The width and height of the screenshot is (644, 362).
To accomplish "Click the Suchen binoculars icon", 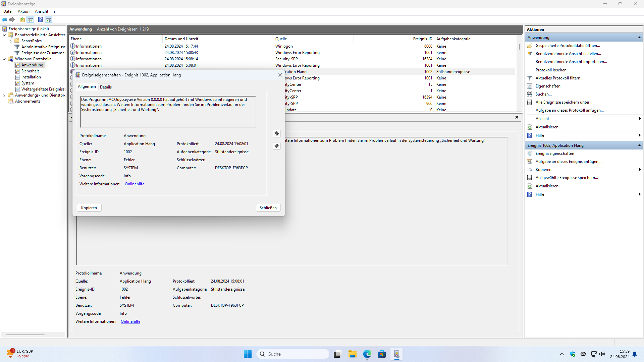I will [530, 94].
